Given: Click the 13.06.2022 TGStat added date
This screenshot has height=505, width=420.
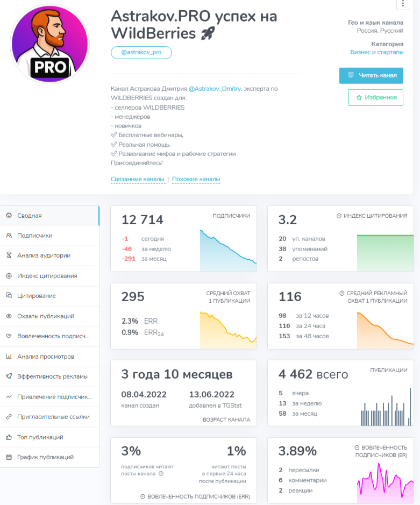Looking at the screenshot, I should click(211, 394).
